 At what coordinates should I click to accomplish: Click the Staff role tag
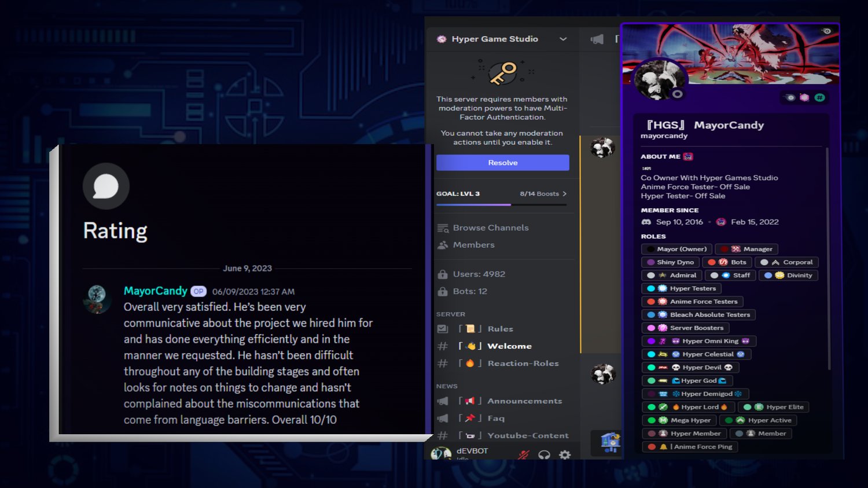(730, 276)
